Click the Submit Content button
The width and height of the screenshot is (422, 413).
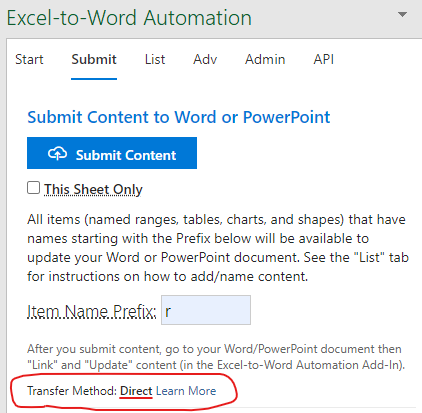(112, 153)
